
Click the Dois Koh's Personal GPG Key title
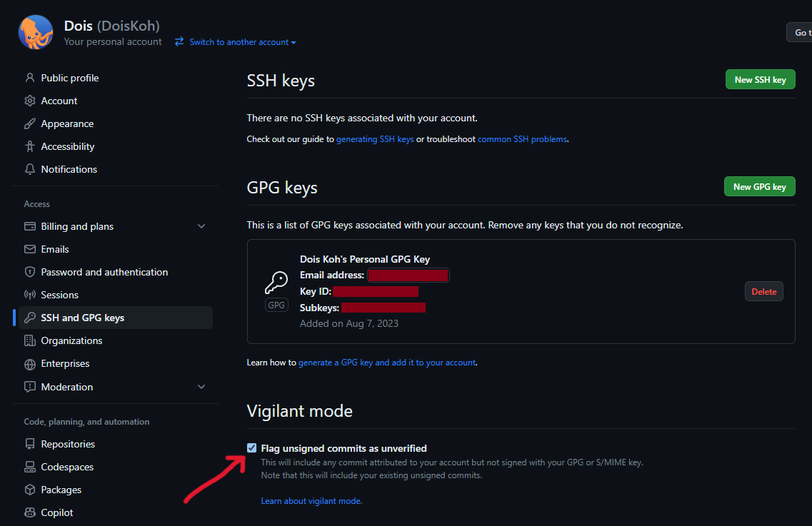tap(364, 259)
